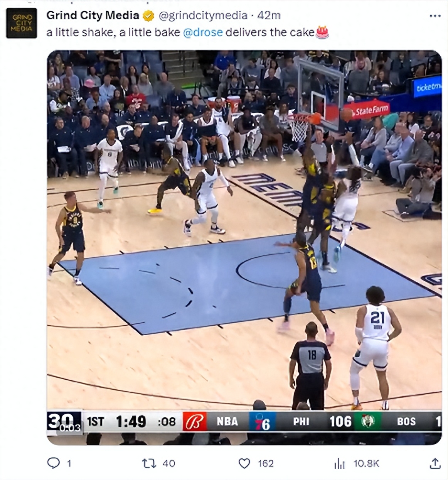Open the @drose mention link
Image resolution: width=448 pixels, height=480 pixels.
click(x=203, y=32)
